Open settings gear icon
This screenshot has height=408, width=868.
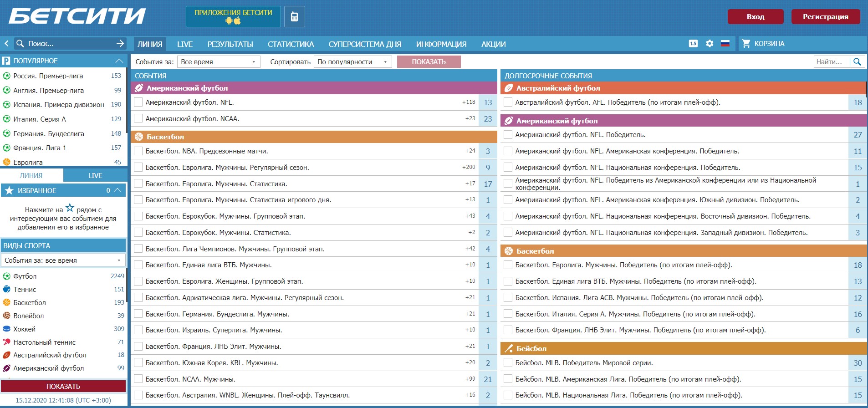710,44
